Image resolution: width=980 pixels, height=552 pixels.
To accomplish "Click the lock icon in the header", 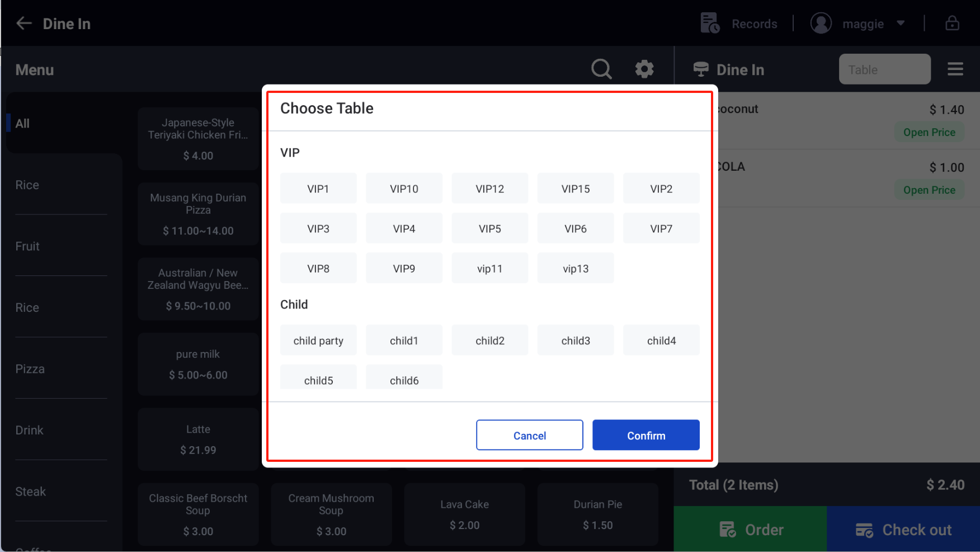I will pyautogui.click(x=952, y=23).
